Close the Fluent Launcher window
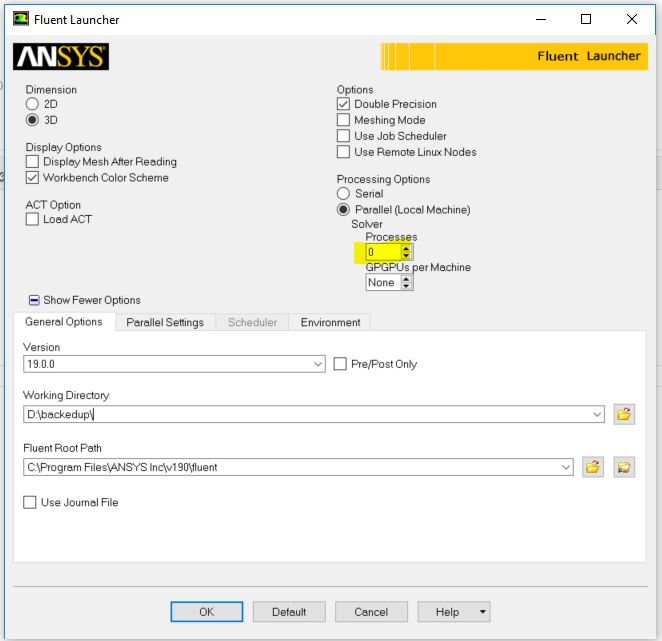This screenshot has width=662, height=641. [x=632, y=19]
